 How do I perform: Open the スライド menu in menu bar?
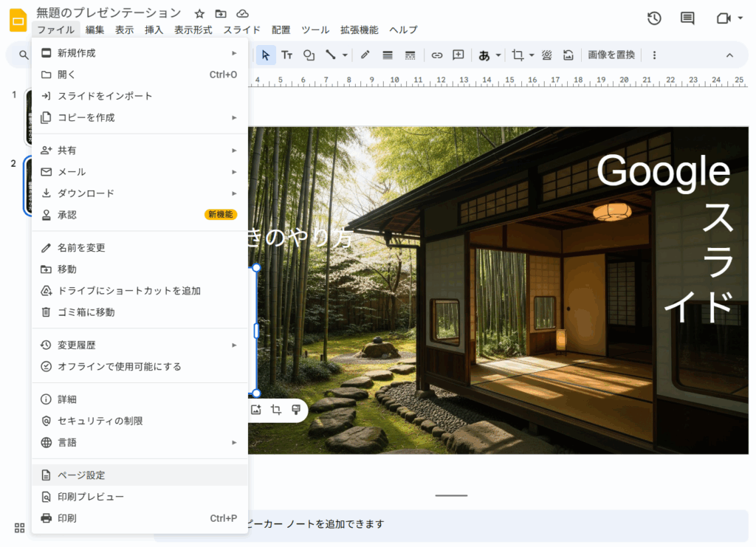pyautogui.click(x=241, y=30)
